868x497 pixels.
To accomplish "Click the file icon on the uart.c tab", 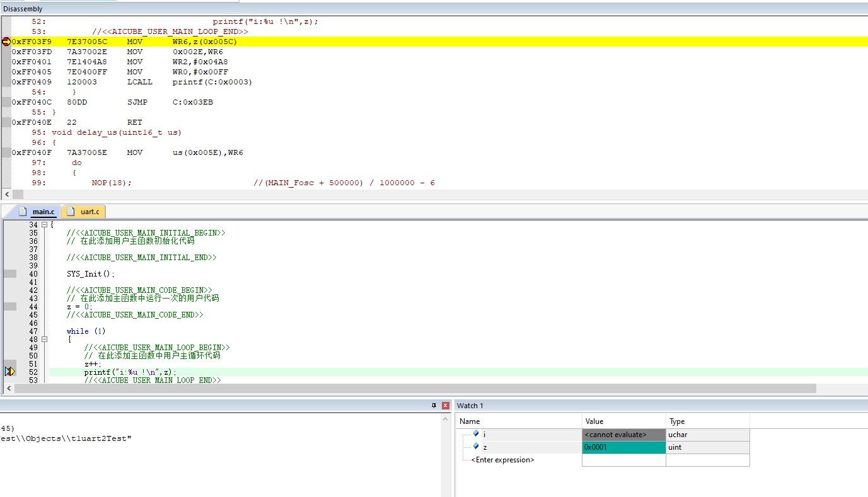I will point(71,212).
